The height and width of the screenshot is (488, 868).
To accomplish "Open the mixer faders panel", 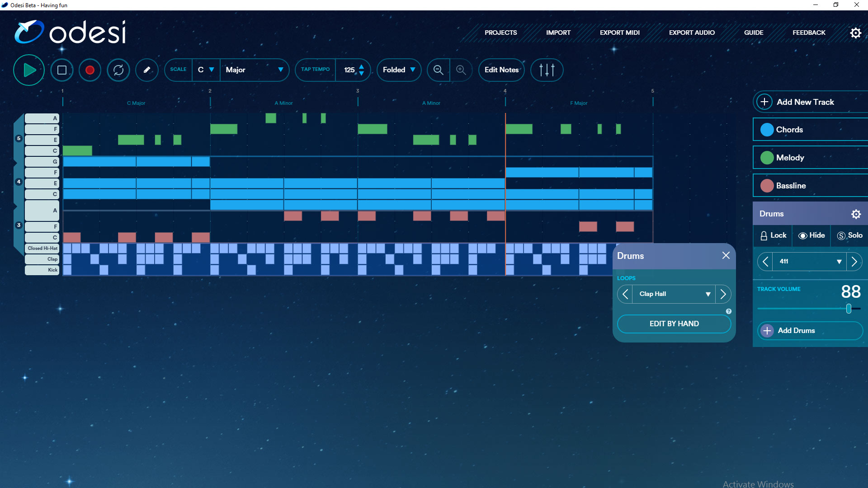I will (547, 70).
